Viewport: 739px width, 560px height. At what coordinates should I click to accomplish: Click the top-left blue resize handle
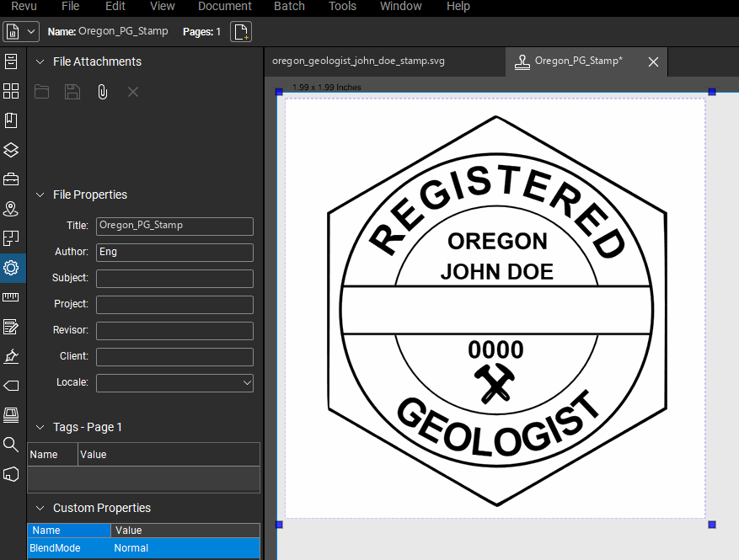[279, 92]
